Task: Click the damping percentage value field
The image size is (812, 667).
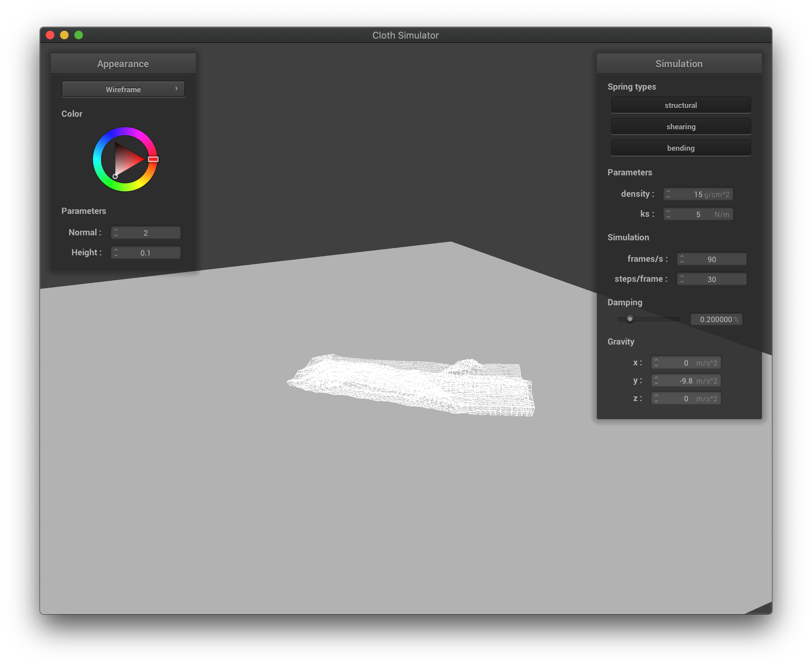Action: point(716,319)
